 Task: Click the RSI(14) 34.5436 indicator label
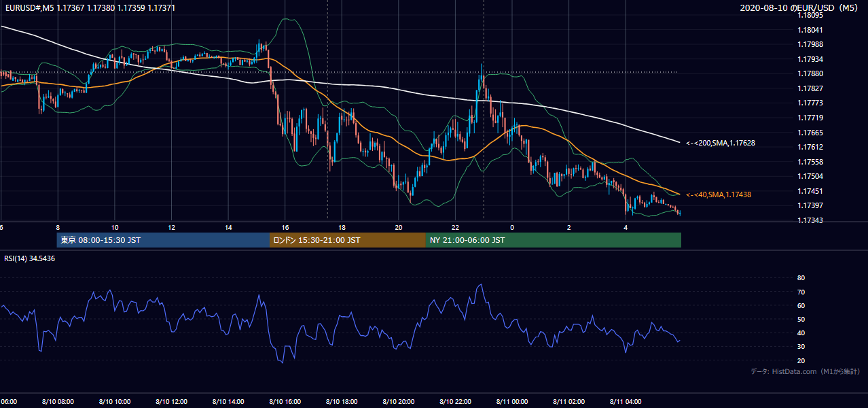(x=30, y=258)
